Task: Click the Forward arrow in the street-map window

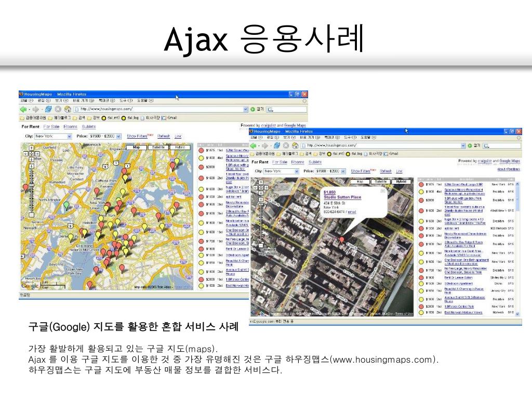Action: [x=36, y=109]
